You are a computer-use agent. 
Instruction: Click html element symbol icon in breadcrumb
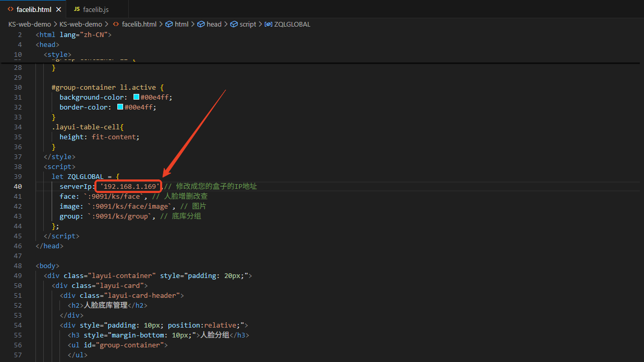(169, 25)
